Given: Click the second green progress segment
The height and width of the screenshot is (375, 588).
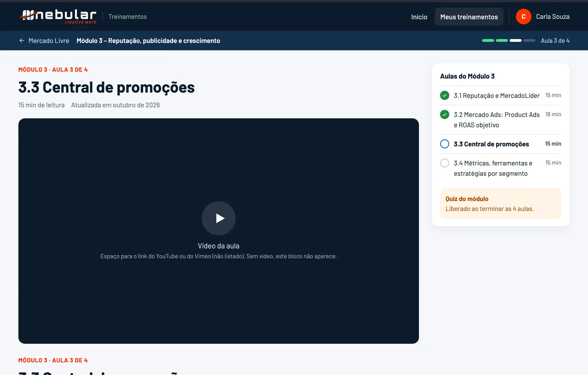Looking at the screenshot, I should pyautogui.click(x=502, y=40).
